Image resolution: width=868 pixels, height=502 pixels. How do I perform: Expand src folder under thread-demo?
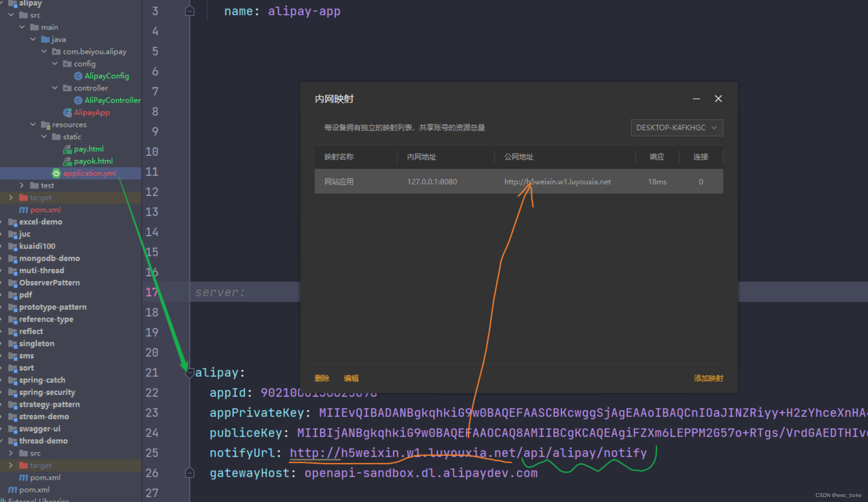coord(11,453)
